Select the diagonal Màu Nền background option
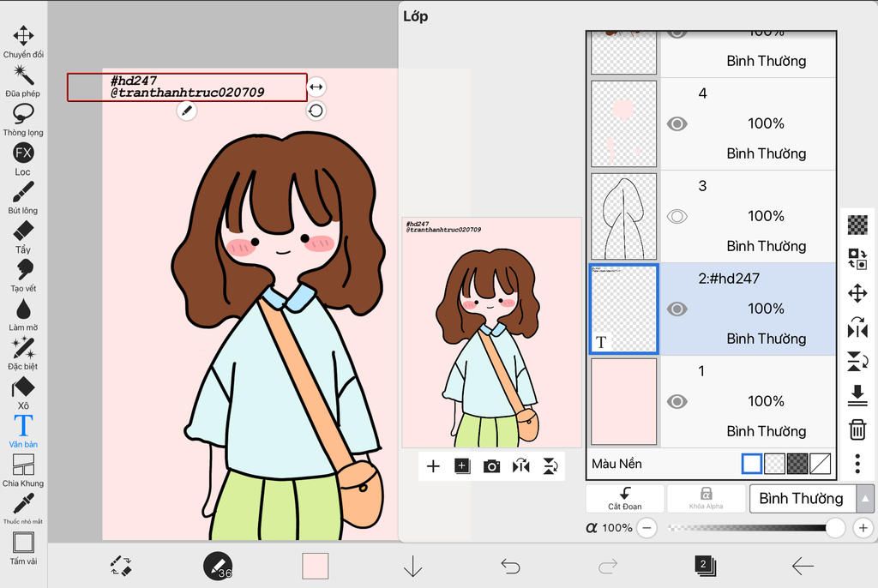 (821, 464)
